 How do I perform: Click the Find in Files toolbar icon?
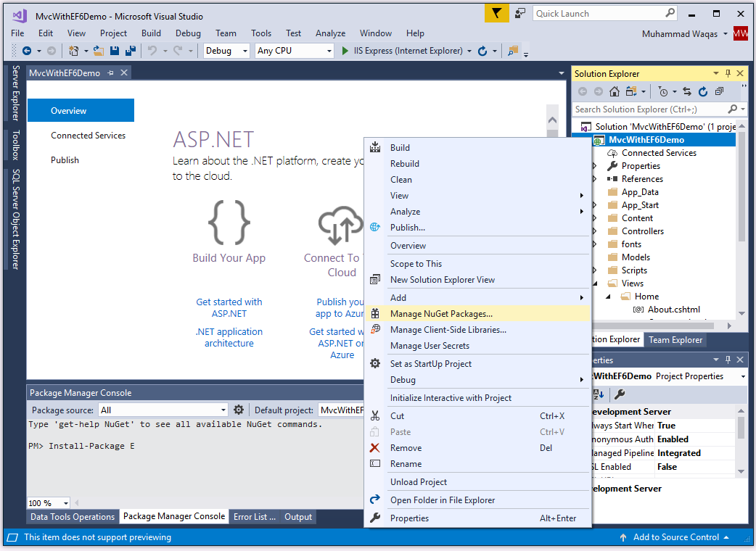pos(513,51)
